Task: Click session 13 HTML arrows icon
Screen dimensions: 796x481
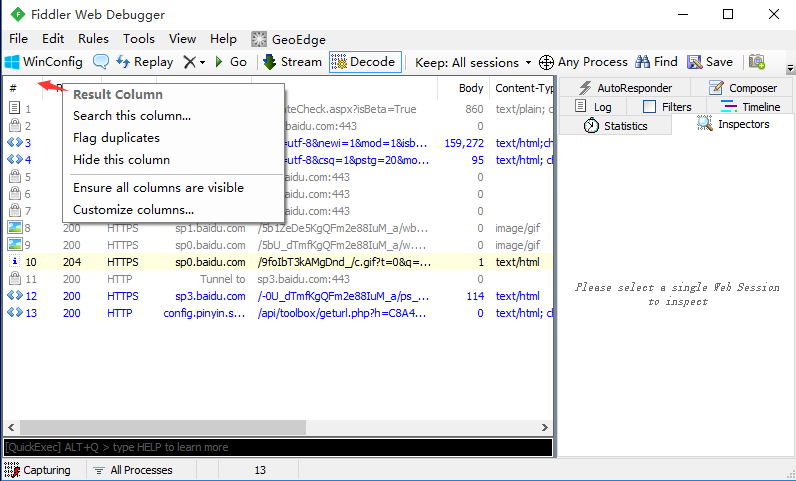Action: tap(15, 312)
